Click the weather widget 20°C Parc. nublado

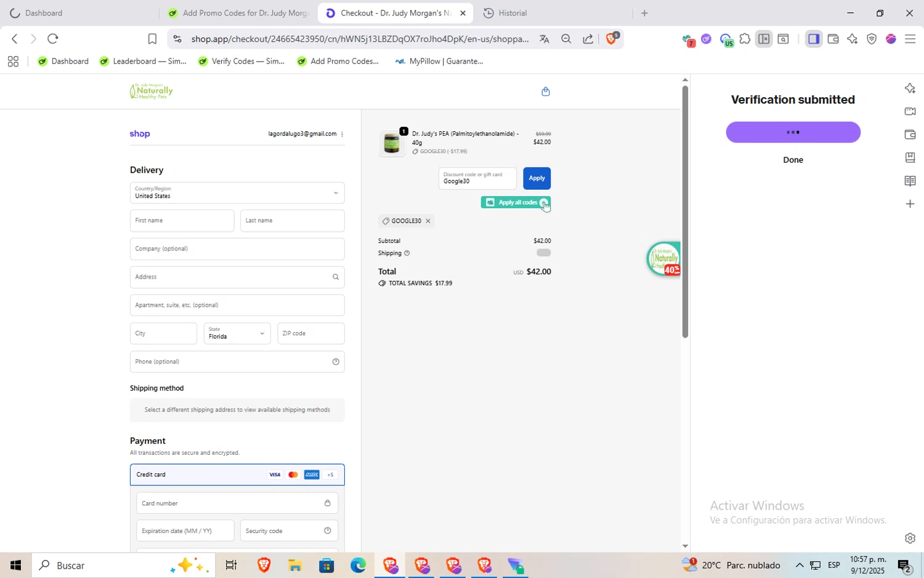coord(731,565)
